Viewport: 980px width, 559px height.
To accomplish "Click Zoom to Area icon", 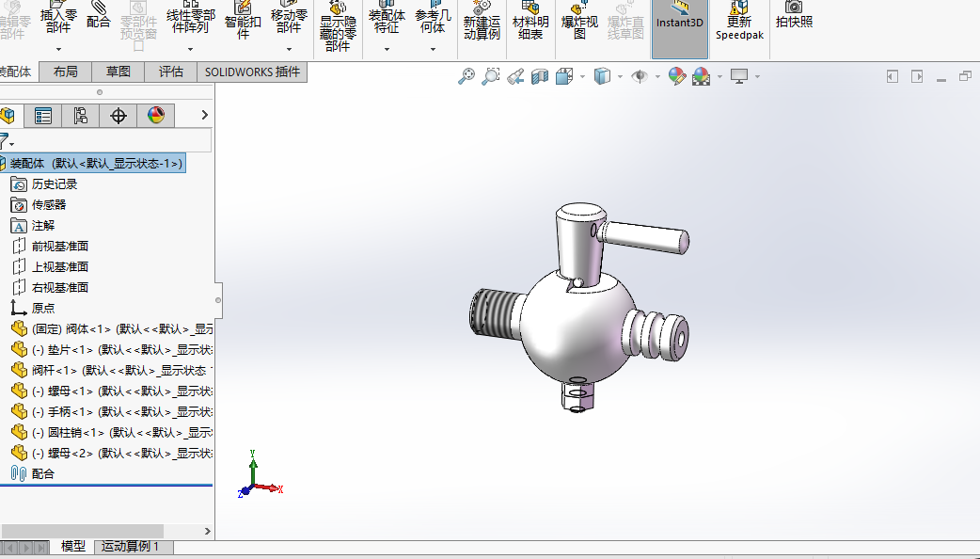I will coord(491,76).
